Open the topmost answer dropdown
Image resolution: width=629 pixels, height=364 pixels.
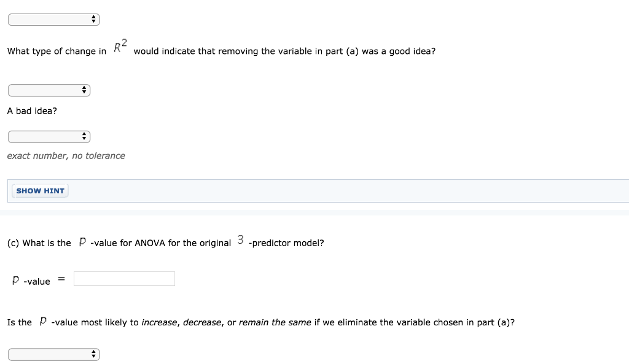(53, 19)
